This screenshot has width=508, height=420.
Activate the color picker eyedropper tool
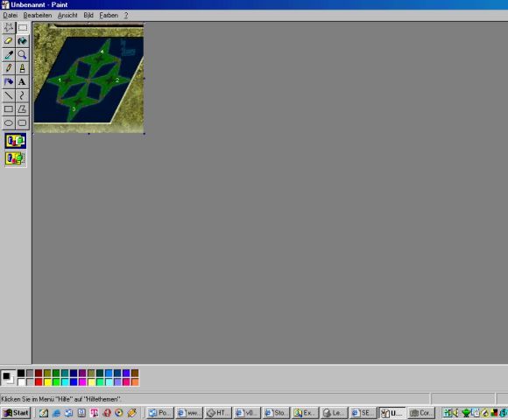click(9, 54)
